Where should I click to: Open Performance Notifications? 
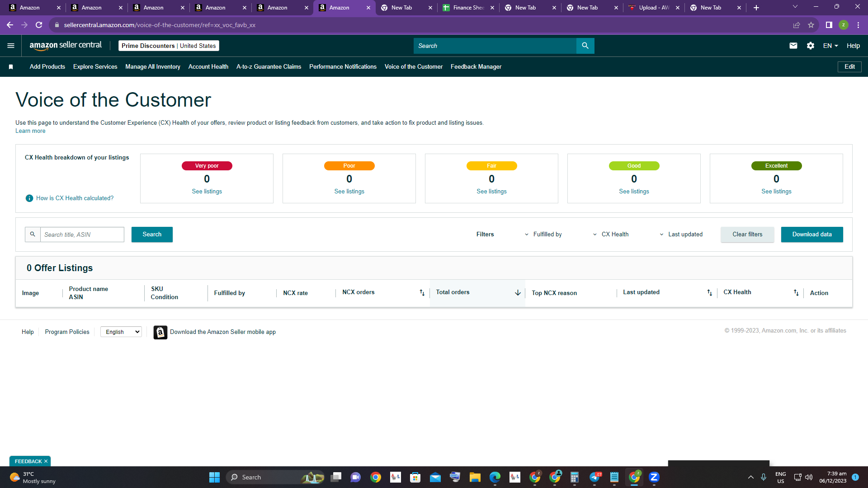pos(343,67)
